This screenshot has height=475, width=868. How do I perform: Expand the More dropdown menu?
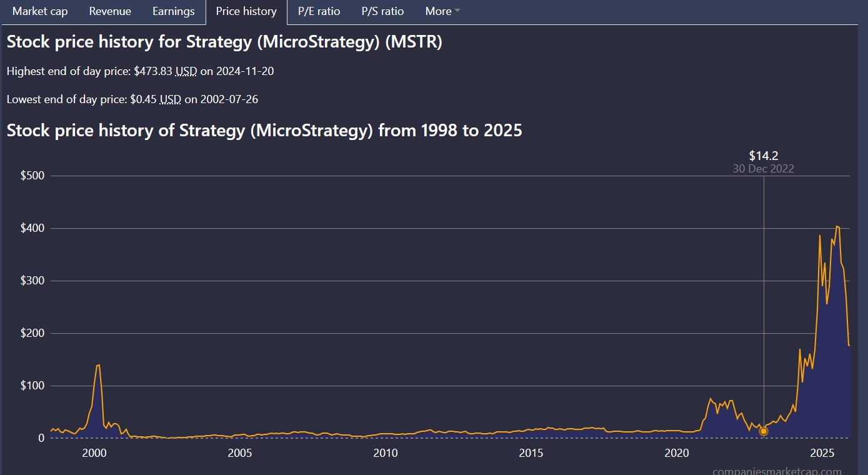click(x=442, y=11)
